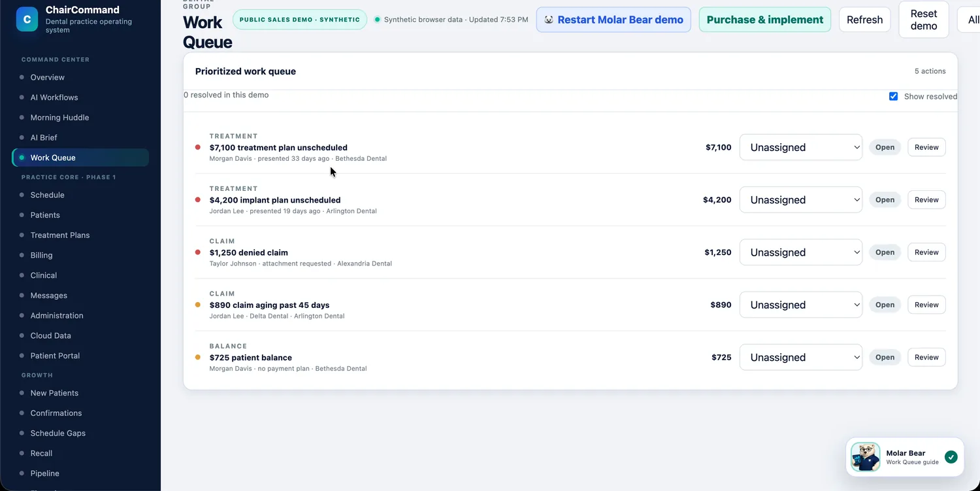This screenshot has width=980, height=491.
Task: Open assignee dropdown for $1,250 denied claim
Action: coord(801,252)
